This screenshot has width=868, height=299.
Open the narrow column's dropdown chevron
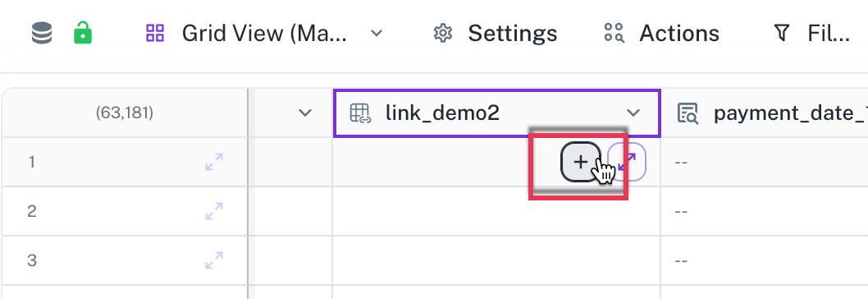304,113
